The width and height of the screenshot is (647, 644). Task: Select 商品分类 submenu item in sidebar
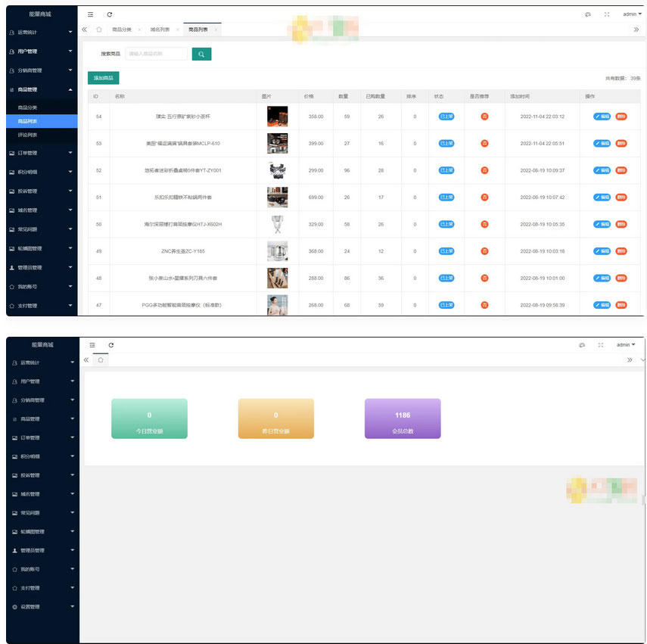tap(42, 107)
